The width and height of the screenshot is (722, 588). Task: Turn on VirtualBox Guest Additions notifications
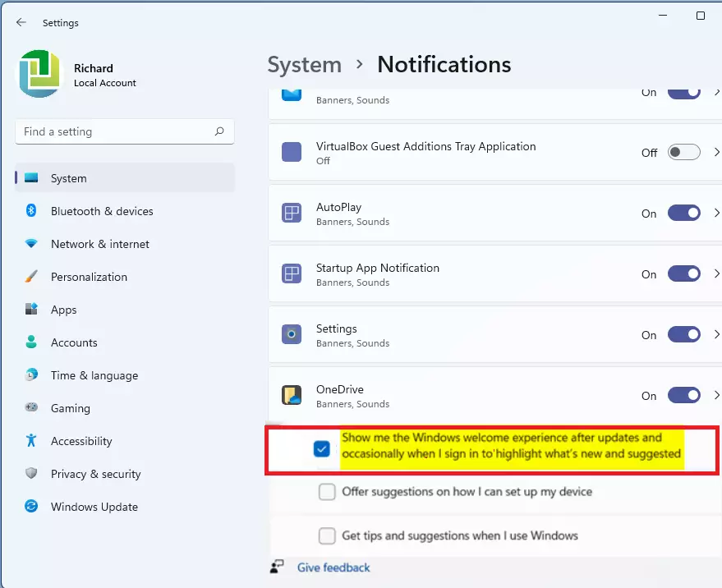(x=683, y=153)
